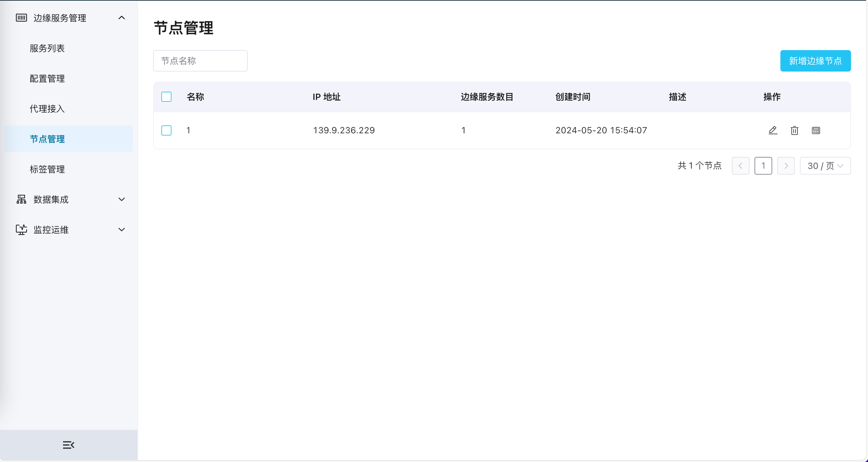Collapse the sidebar using the bottom icon
This screenshot has height=462, width=868.
[x=68, y=445]
